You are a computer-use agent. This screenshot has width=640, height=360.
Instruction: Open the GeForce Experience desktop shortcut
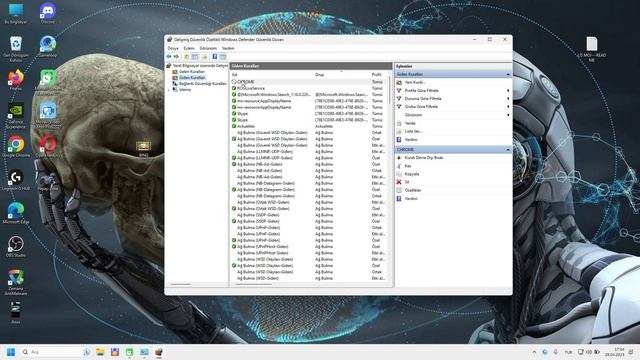pyautogui.click(x=16, y=116)
